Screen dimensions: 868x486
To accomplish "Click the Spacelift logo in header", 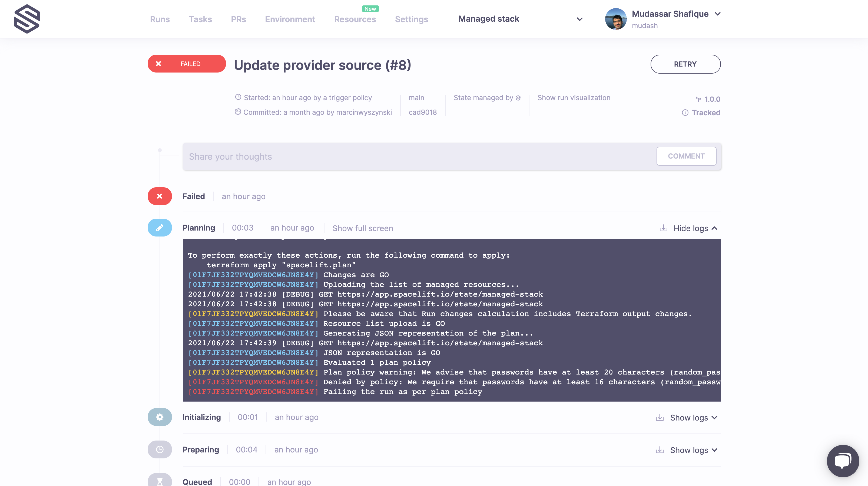I will pos(27,19).
